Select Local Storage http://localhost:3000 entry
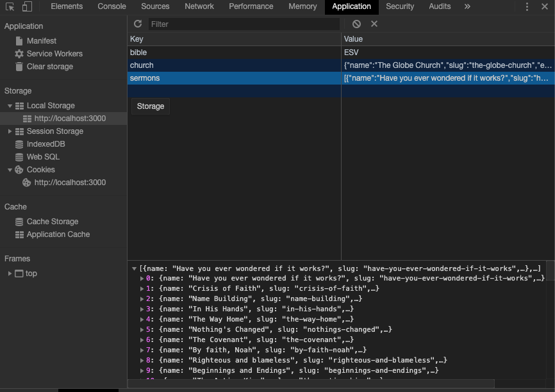Viewport: 555px width, 392px height. [x=63, y=118]
